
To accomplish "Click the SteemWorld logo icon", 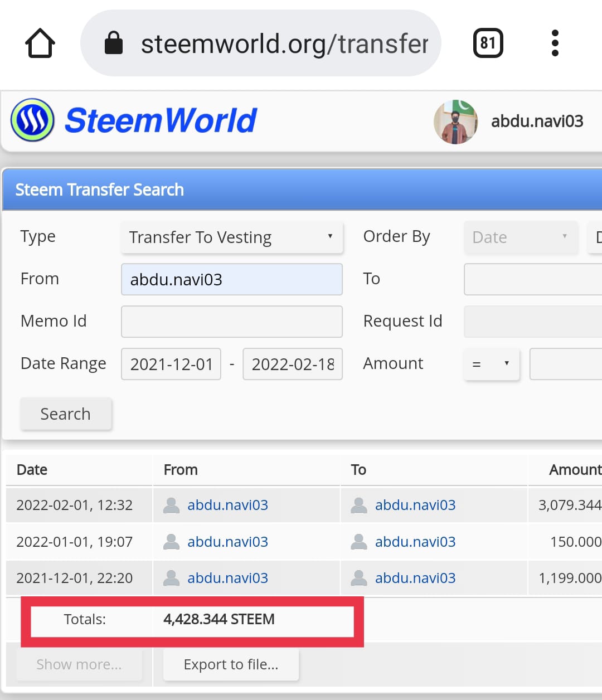I will (32, 120).
